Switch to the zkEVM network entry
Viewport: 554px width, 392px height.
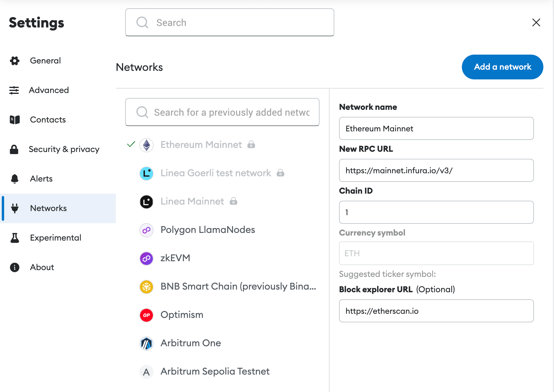pos(175,258)
